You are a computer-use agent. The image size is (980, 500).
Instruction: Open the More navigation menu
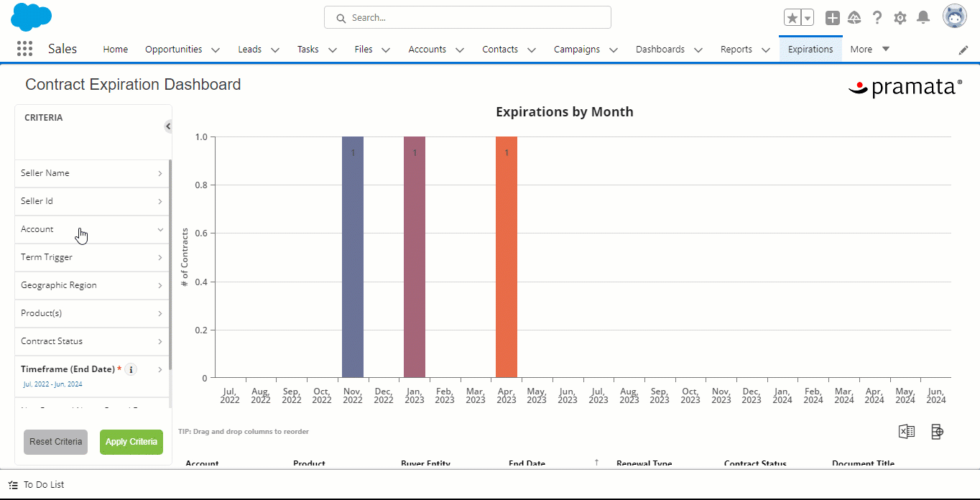click(870, 50)
